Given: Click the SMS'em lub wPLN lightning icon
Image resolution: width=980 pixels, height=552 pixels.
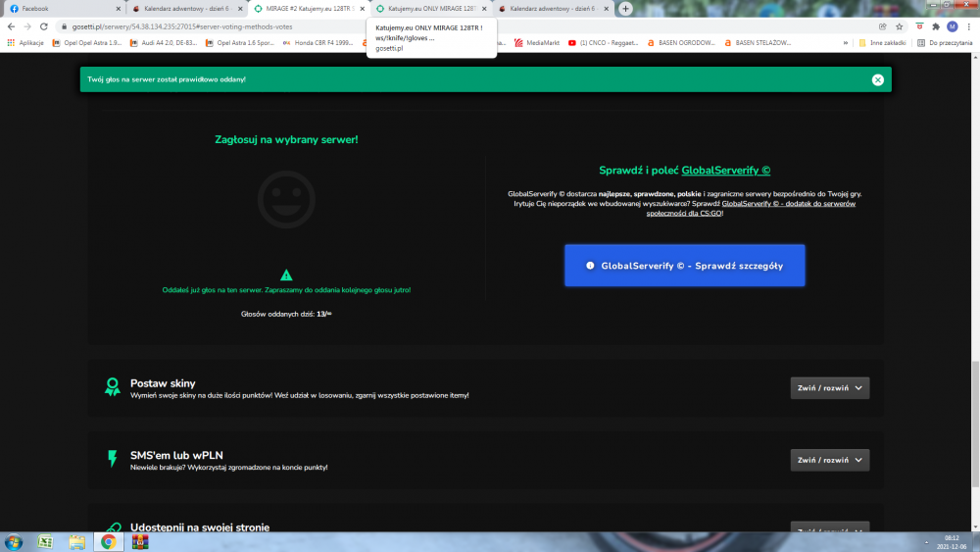Looking at the screenshot, I should [113, 459].
